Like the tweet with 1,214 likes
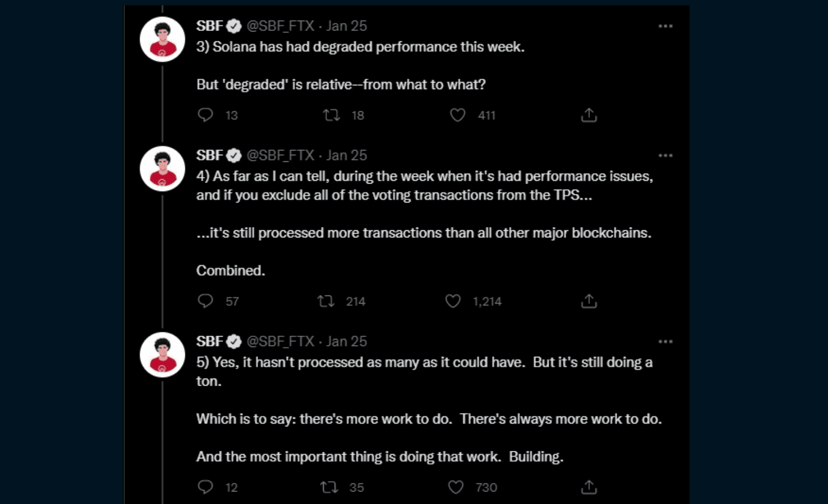The width and height of the screenshot is (828, 504). point(453,301)
